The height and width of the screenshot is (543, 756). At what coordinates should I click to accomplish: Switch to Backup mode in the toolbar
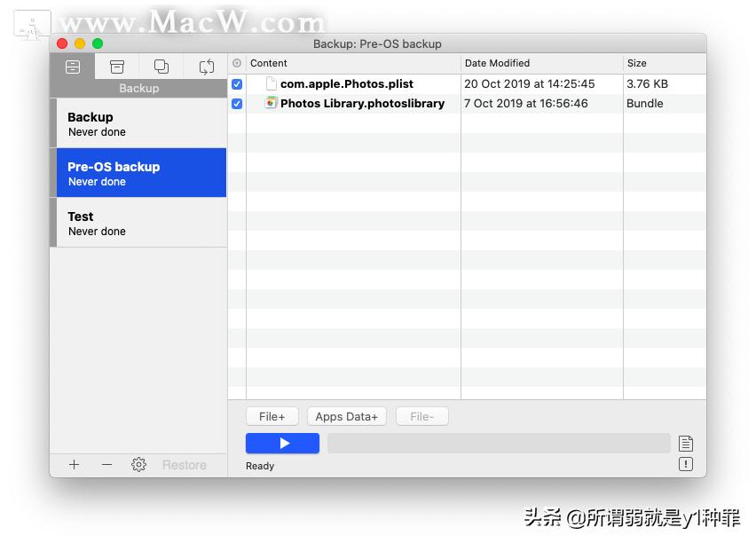coord(72,66)
